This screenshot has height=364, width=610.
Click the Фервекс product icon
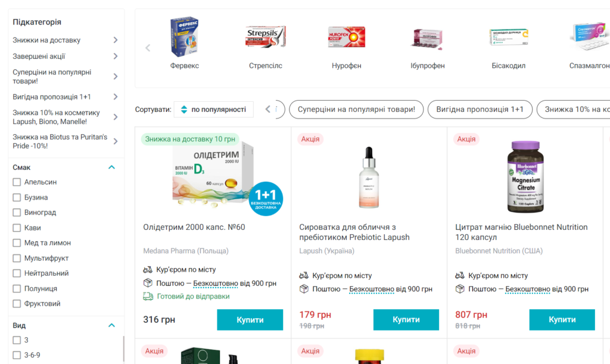184,37
